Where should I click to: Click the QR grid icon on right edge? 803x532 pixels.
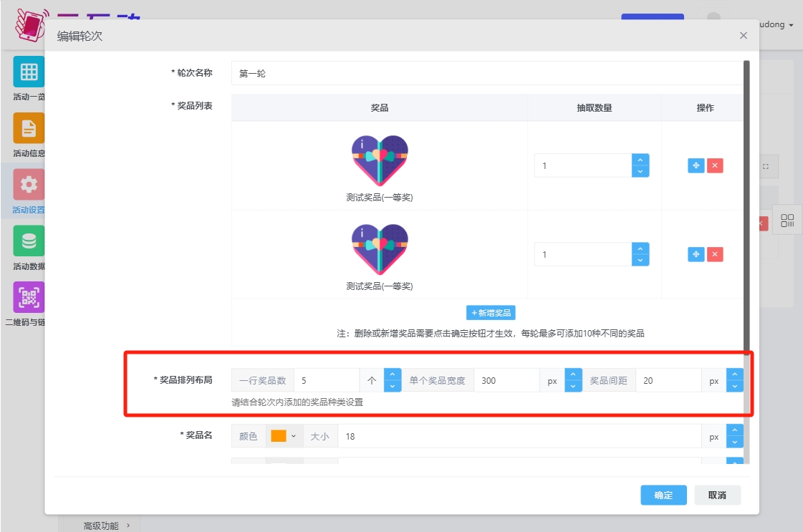coord(787,221)
